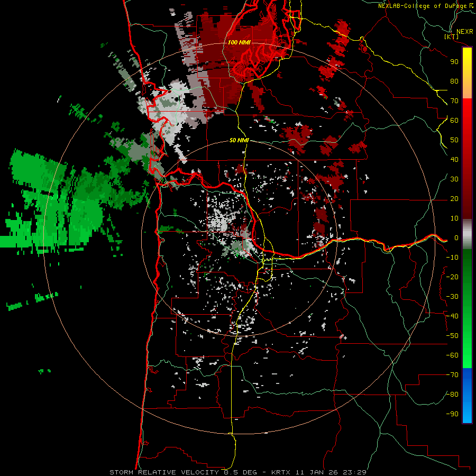Image resolution: width=476 pixels, height=476 pixels.
Task: Click the 0 value on the velocity scale
Action: [456, 237]
